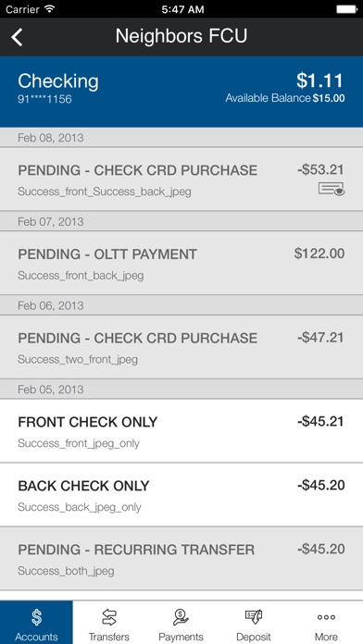The width and height of the screenshot is (363, 644).
Task: Select the Transfers tab label
Action: [109, 637]
